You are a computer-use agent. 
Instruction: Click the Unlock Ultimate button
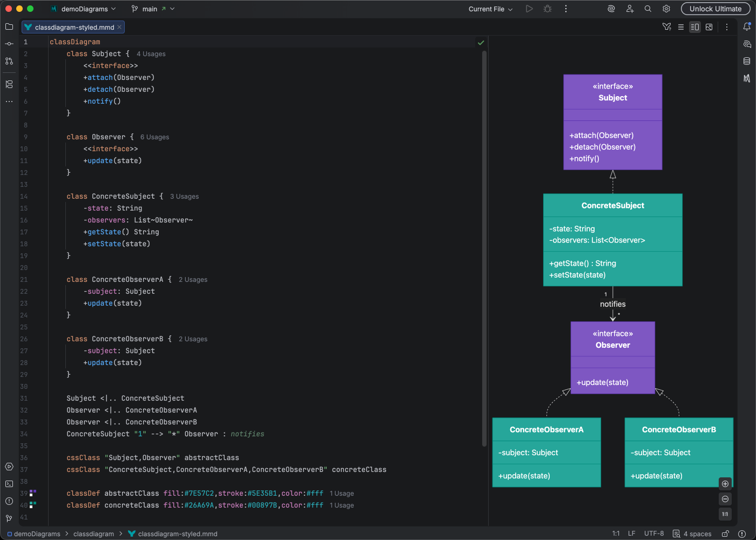click(x=715, y=9)
